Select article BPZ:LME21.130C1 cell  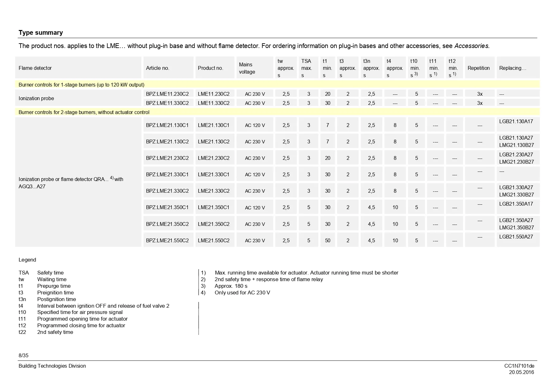167,125
